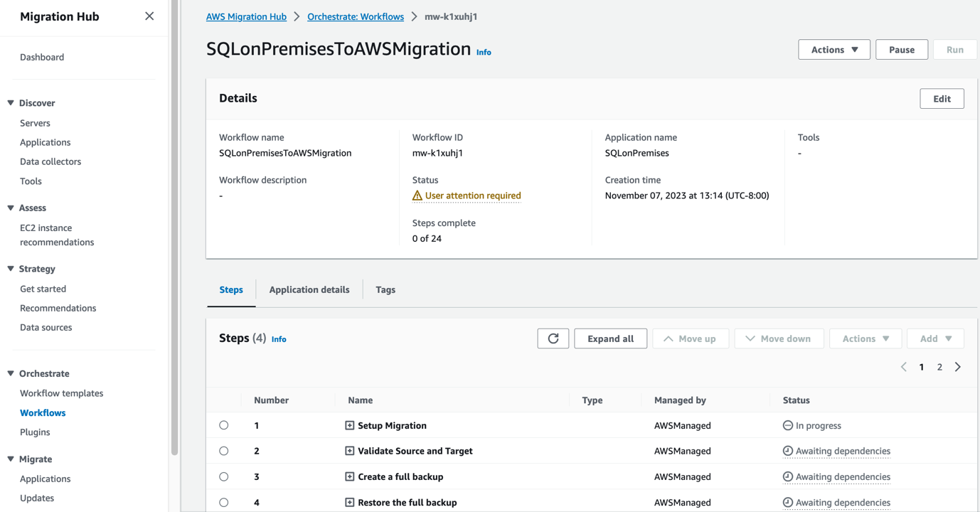Open Data collectors in sidebar
This screenshot has height=512, width=980.
pos(50,161)
